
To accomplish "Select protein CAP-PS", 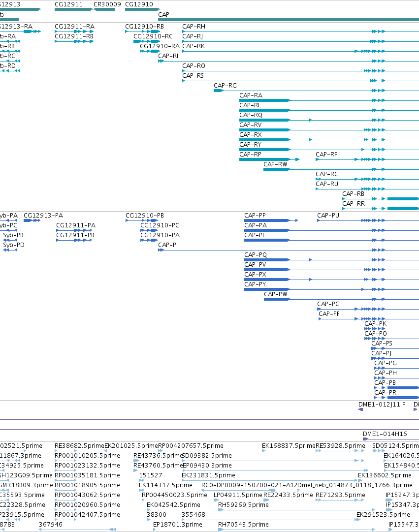I will 382,344.
